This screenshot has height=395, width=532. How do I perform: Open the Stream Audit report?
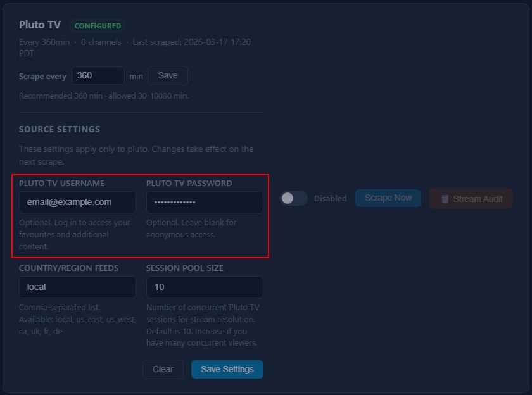click(x=471, y=198)
